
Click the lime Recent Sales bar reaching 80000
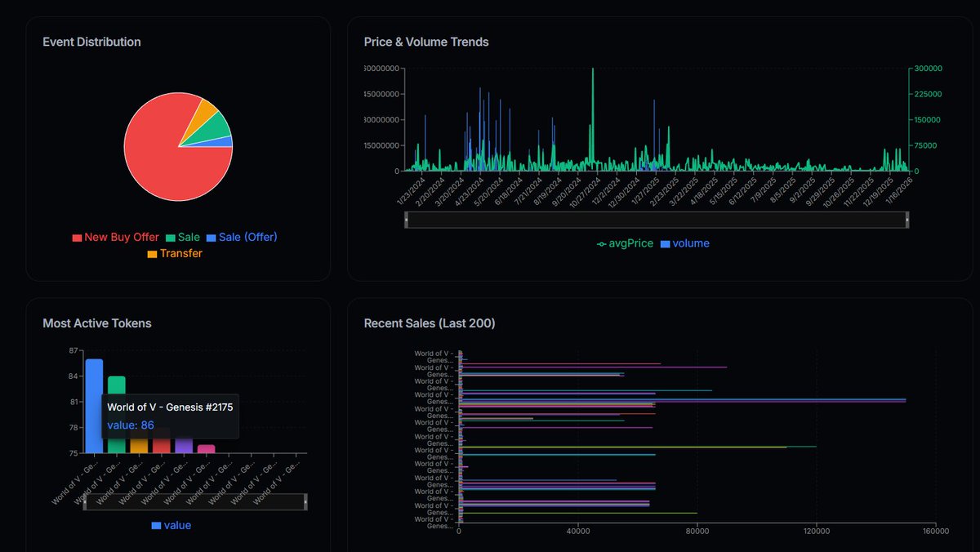click(x=578, y=513)
